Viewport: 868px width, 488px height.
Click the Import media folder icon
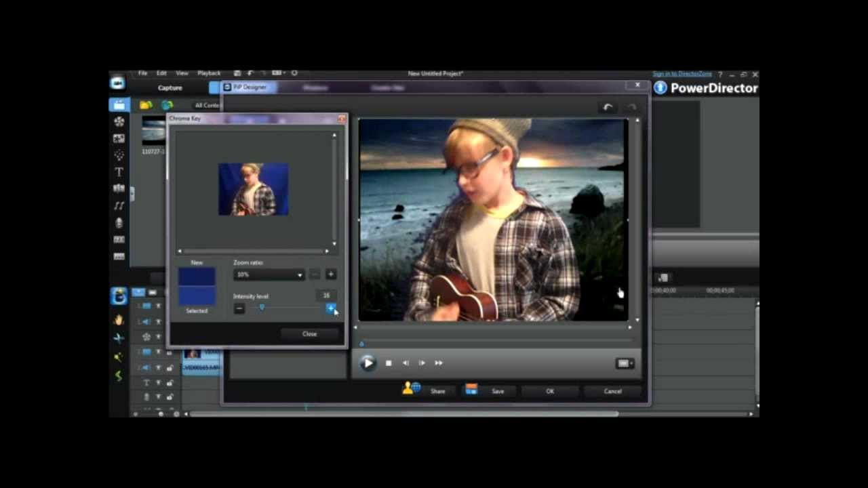(x=146, y=105)
